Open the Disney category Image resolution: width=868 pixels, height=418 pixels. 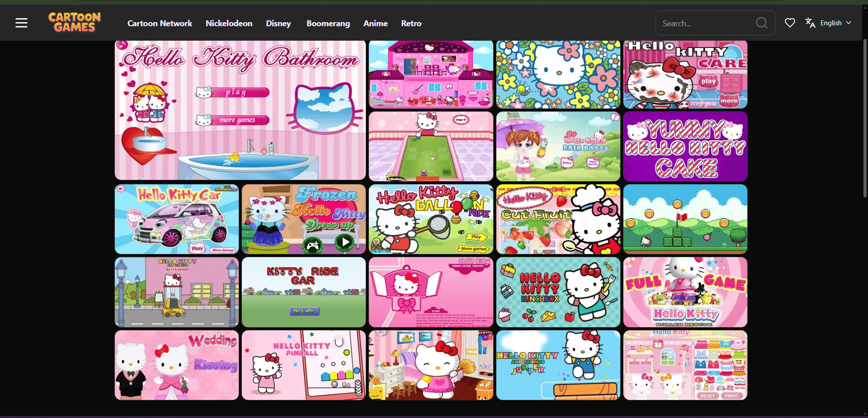[x=278, y=23]
